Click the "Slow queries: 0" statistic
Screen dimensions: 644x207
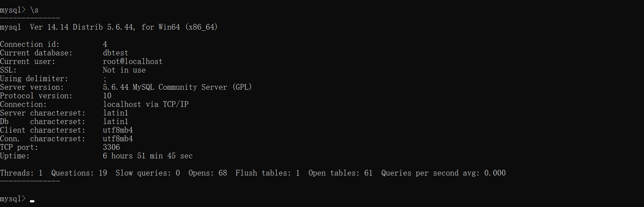pos(148,173)
